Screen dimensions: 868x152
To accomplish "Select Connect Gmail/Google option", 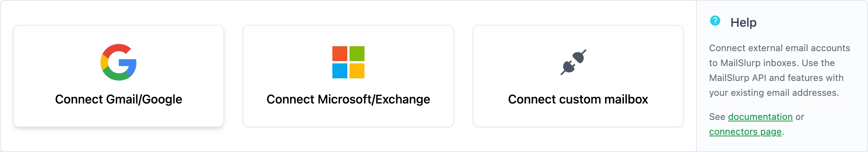I will point(118,76).
